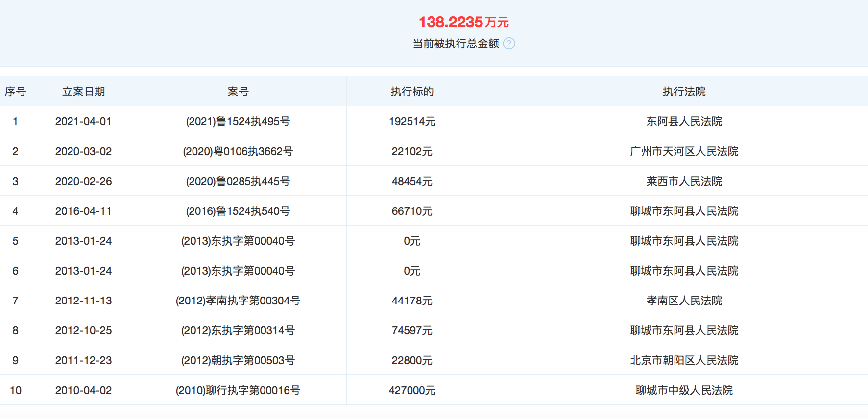Select case number (2020)粤0106执3662号
The image size is (868, 418).
point(238,151)
